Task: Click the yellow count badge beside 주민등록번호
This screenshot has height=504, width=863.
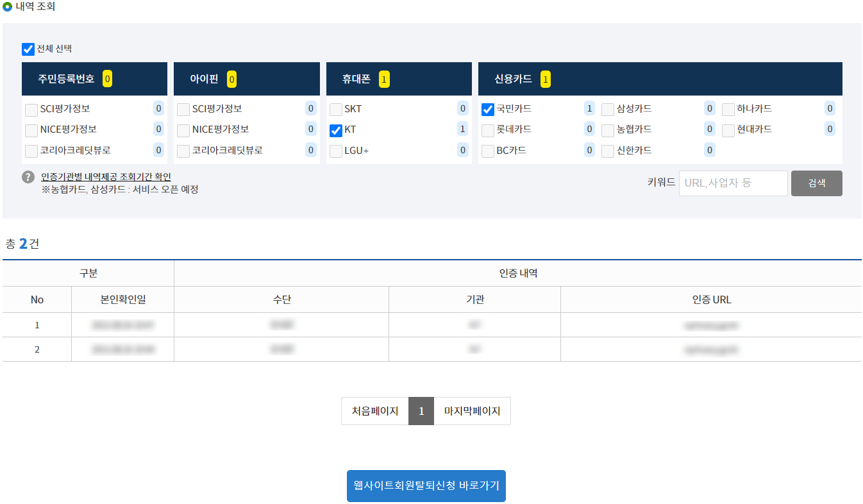Action: pos(107,79)
